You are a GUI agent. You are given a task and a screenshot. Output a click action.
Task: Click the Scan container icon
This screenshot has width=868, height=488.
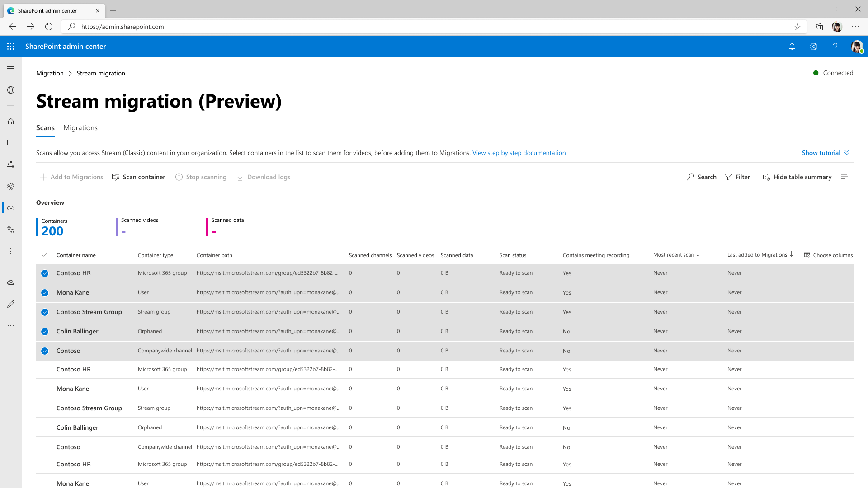116,176
